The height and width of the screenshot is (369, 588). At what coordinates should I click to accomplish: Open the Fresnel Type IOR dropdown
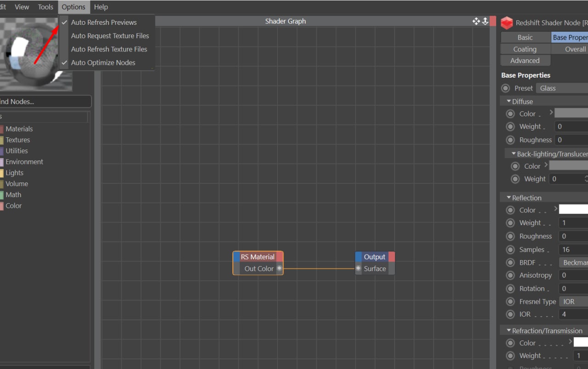click(x=573, y=302)
